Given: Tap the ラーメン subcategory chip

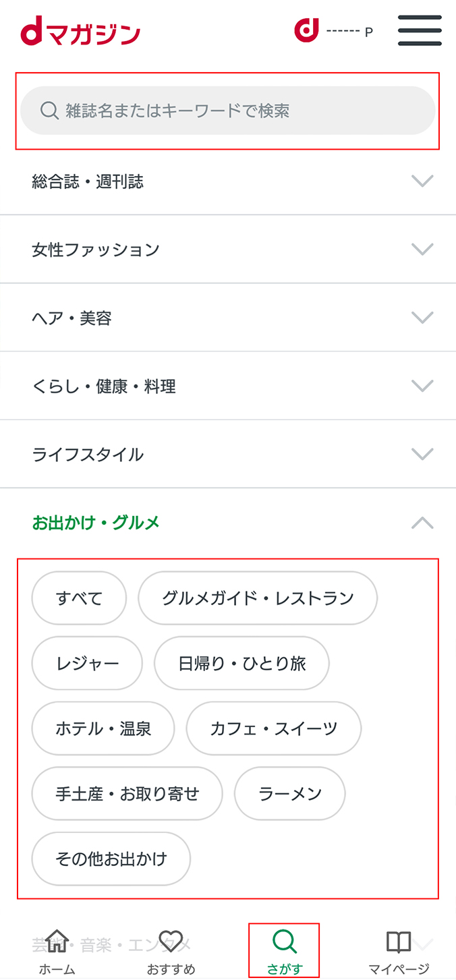Looking at the screenshot, I should (289, 794).
